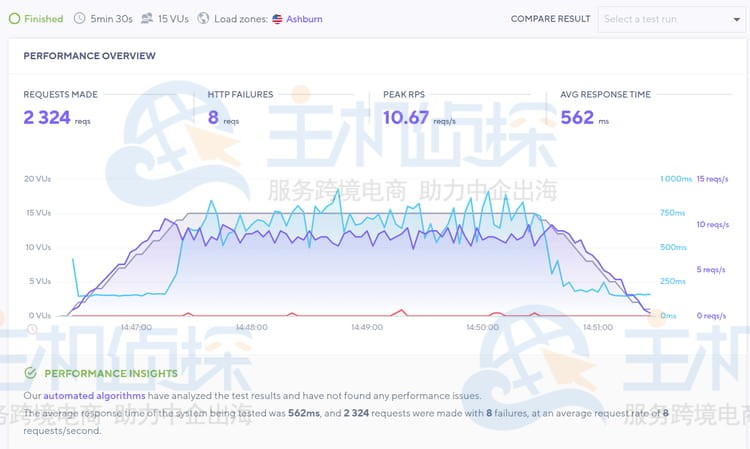This screenshot has width=750, height=449.
Task: Click the dropdown arrow in Select a test run
Action: pyautogui.click(x=736, y=20)
